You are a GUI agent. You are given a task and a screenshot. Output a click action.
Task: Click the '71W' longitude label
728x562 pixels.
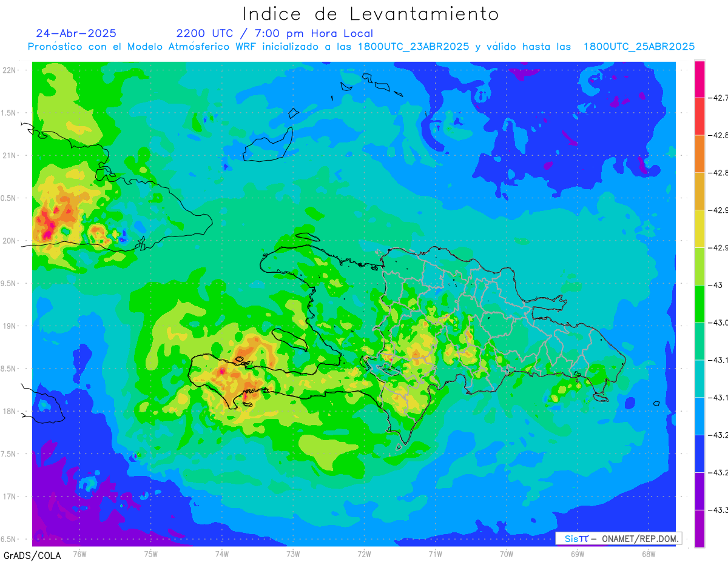pyautogui.click(x=435, y=554)
